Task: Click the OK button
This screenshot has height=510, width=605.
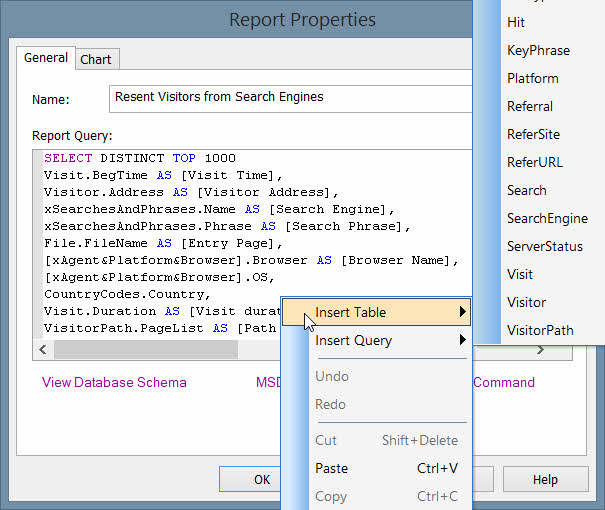Action: (x=250, y=479)
